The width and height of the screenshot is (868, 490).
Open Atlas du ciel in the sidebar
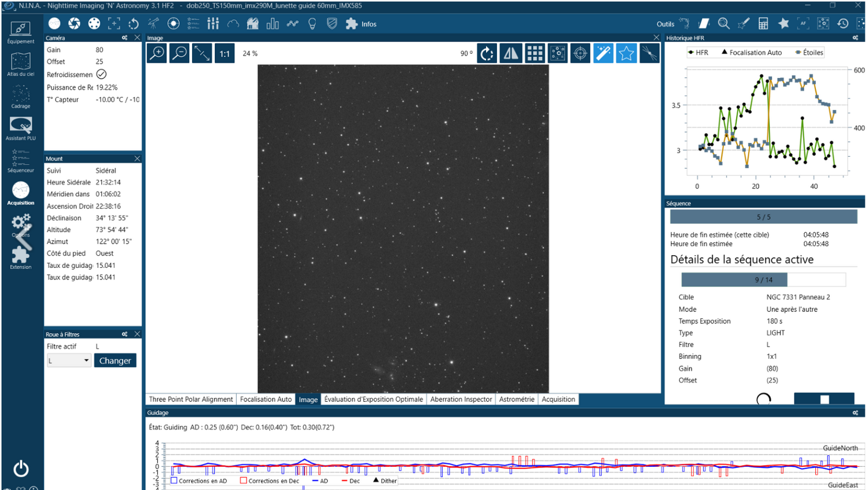21,64
